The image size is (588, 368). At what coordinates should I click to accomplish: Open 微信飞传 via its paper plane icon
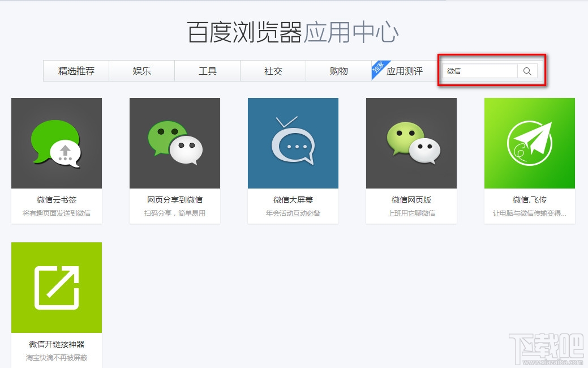530,143
